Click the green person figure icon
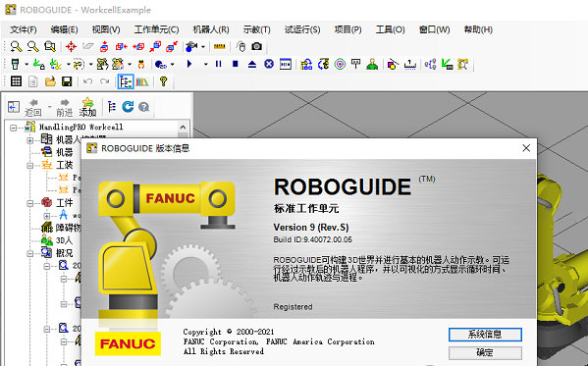588x366 pixels. (372, 64)
